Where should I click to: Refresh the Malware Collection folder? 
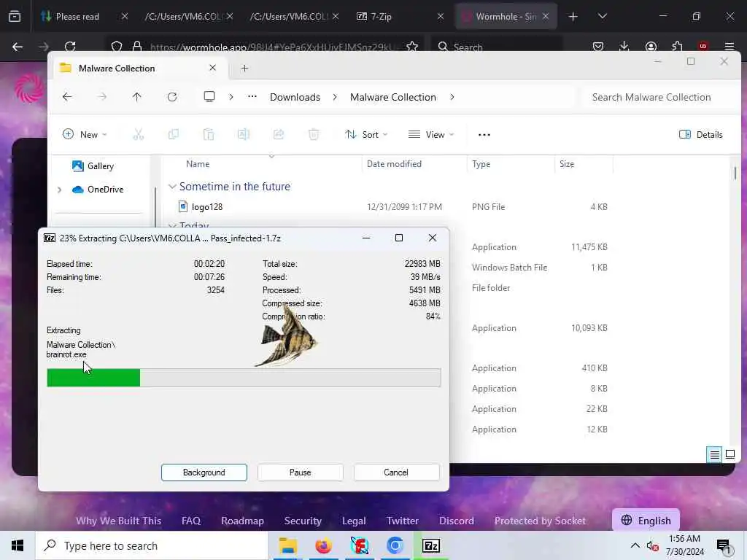(x=172, y=97)
